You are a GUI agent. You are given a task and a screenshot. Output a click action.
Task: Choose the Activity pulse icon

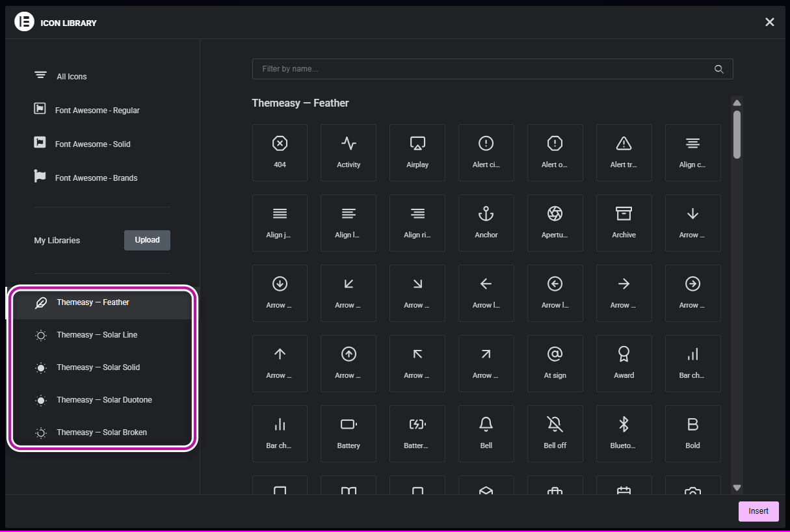349,153
